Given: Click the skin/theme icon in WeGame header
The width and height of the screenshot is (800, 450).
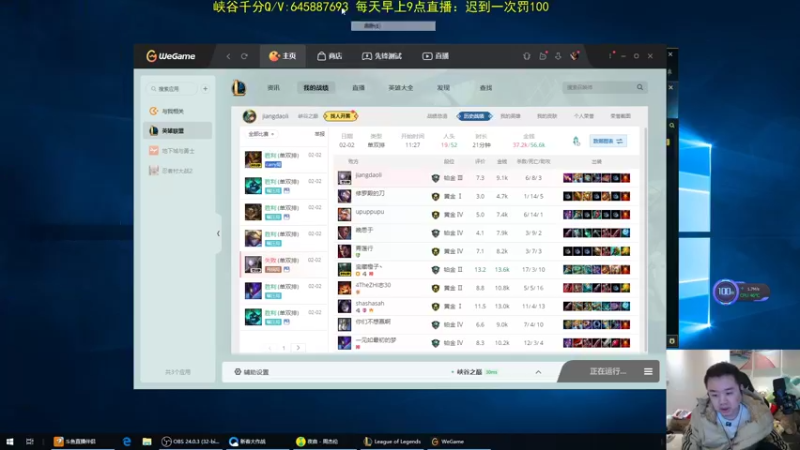Looking at the screenshot, I should point(527,56).
